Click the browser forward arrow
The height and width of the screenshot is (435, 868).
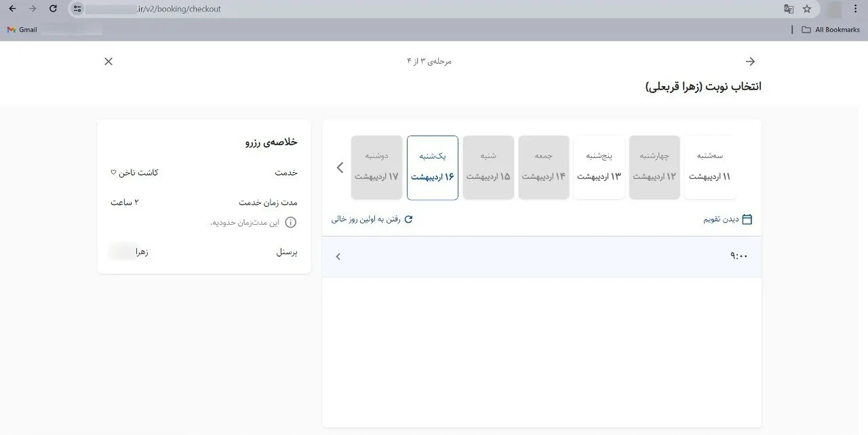click(33, 9)
